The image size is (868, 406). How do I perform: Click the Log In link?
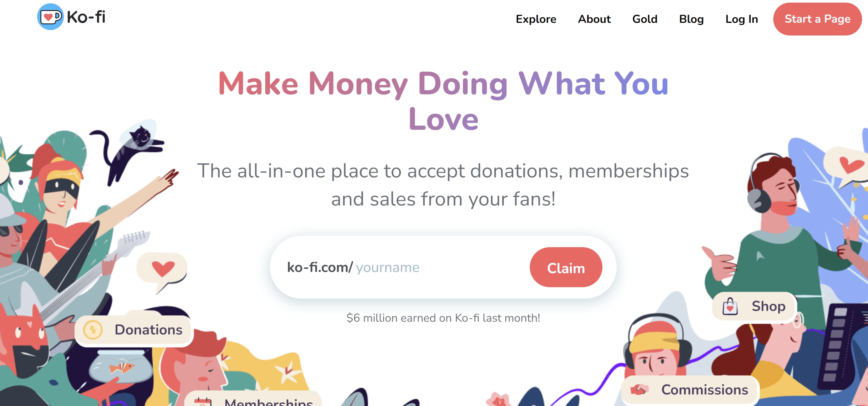pyautogui.click(x=741, y=19)
